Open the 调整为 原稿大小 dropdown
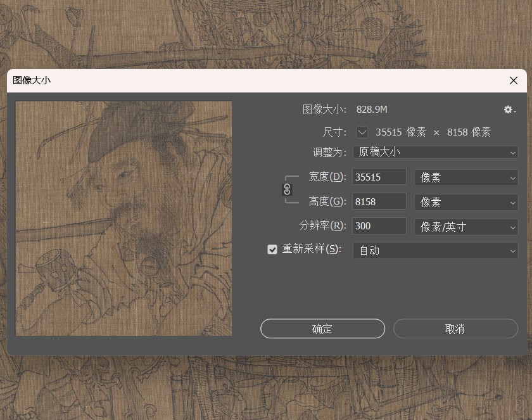This screenshot has width=532, height=420. click(x=436, y=152)
